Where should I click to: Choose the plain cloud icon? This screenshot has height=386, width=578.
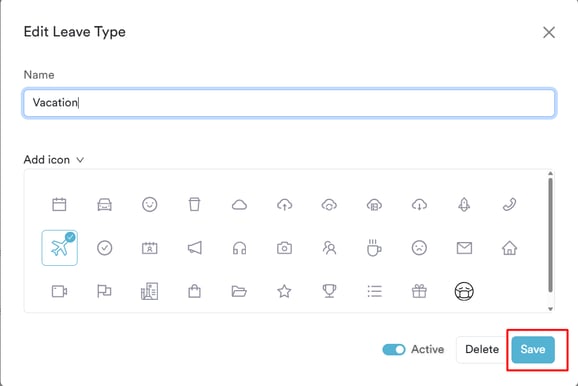pos(240,204)
